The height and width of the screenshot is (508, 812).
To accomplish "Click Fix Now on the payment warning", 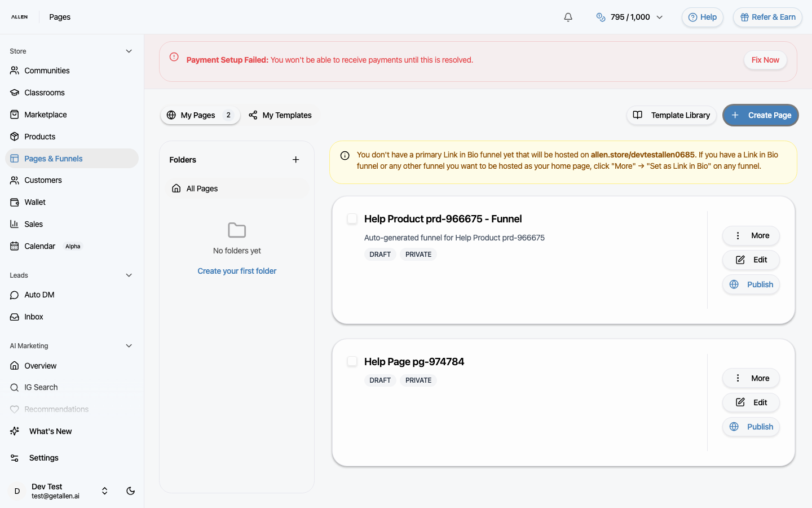I will (x=765, y=59).
